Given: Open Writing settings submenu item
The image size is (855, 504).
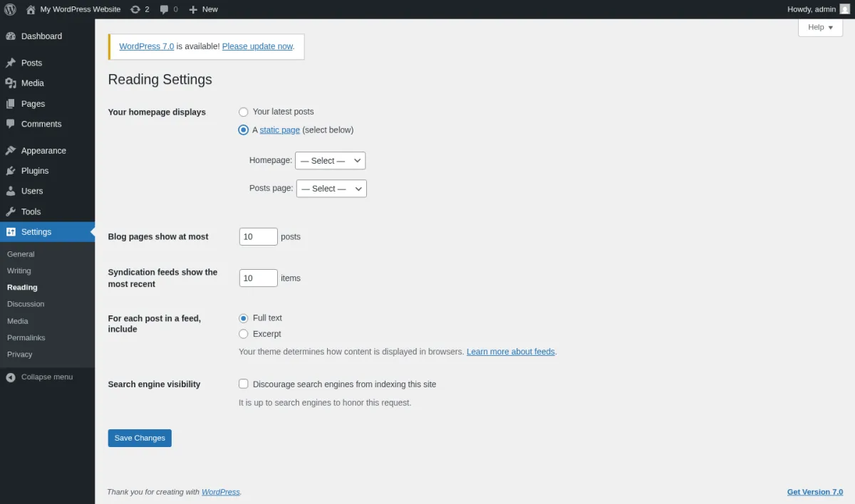Looking at the screenshot, I should 19,271.
